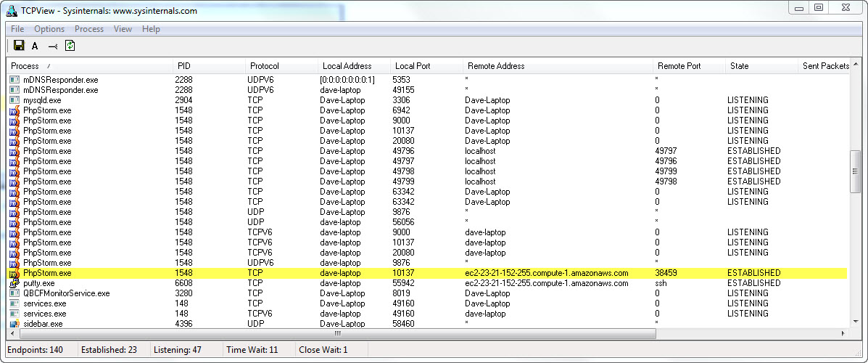This screenshot has width=868, height=363.
Task: Click PID 4396 cell
Action: (x=183, y=324)
